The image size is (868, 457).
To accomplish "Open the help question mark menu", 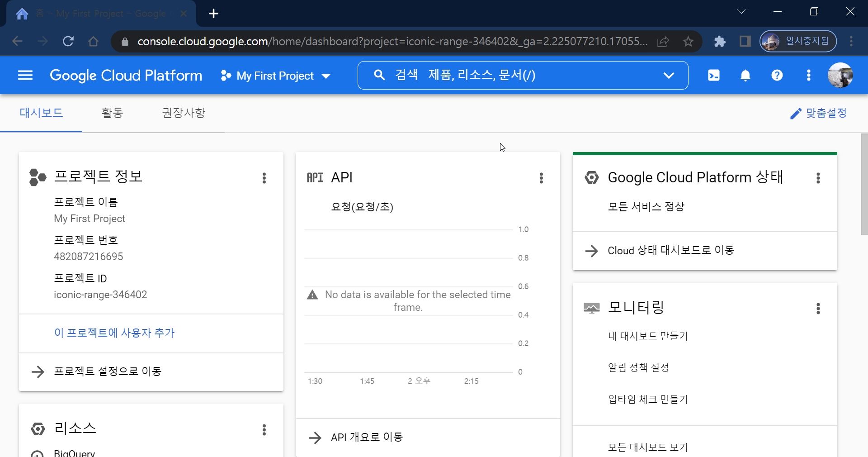I will 777,76.
